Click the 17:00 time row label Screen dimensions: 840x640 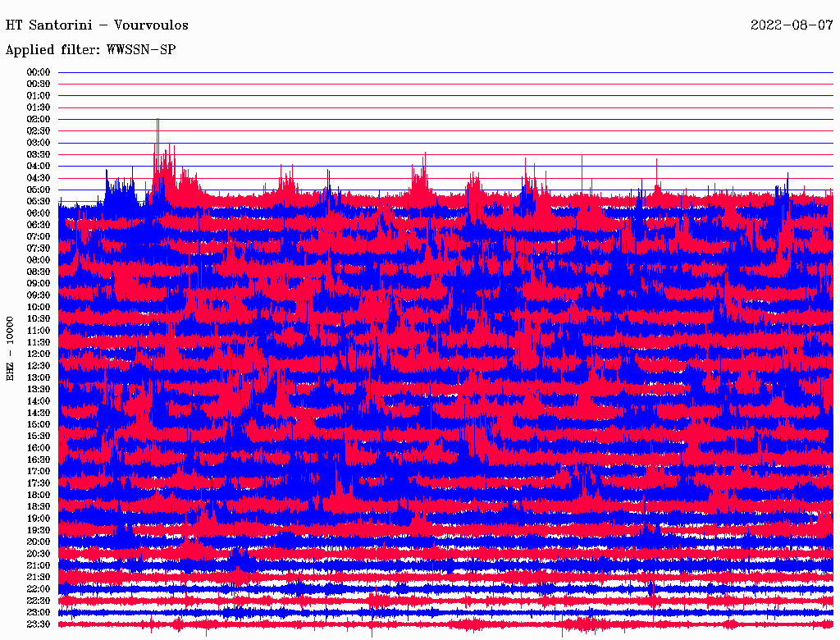click(39, 472)
